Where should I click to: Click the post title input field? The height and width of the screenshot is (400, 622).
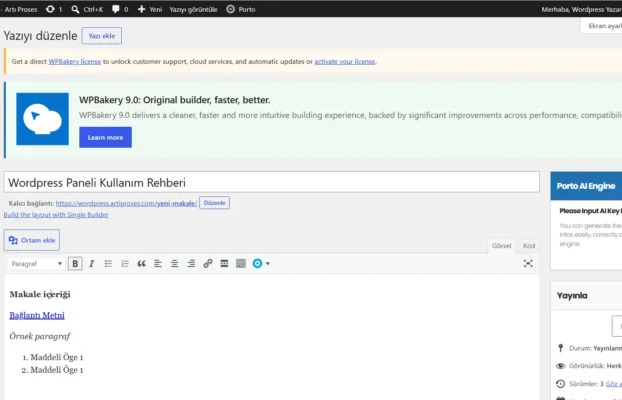pos(272,182)
